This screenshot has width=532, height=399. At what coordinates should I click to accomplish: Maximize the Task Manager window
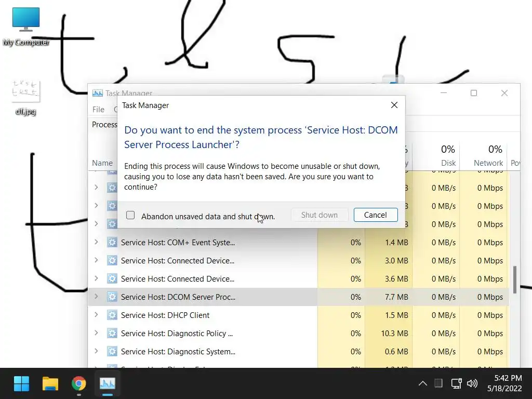click(474, 93)
